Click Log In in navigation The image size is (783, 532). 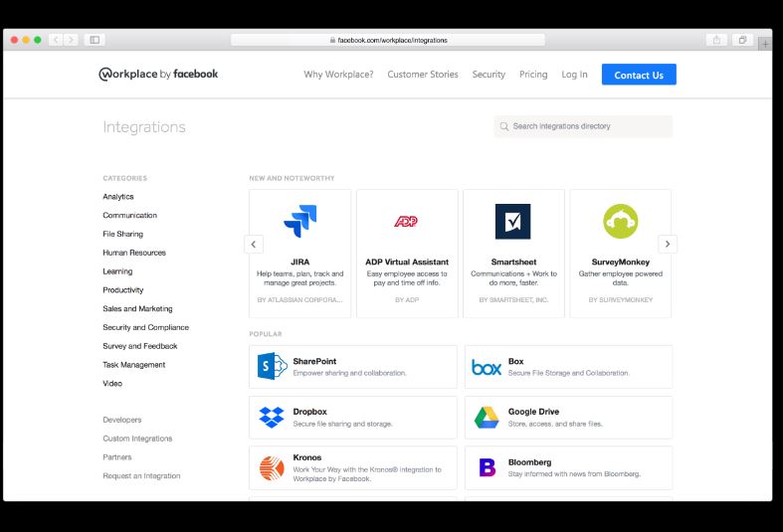tap(574, 75)
